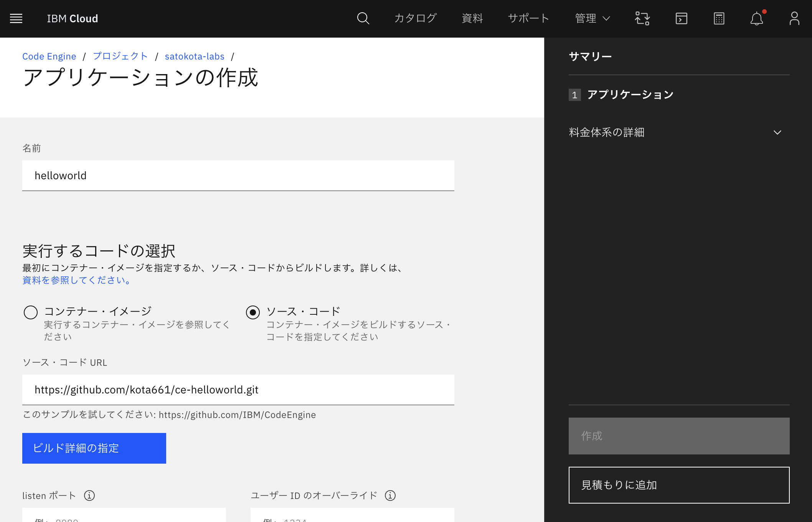812x522 pixels.
Task: Click info icon next to listen ポート
Action: (x=89, y=496)
